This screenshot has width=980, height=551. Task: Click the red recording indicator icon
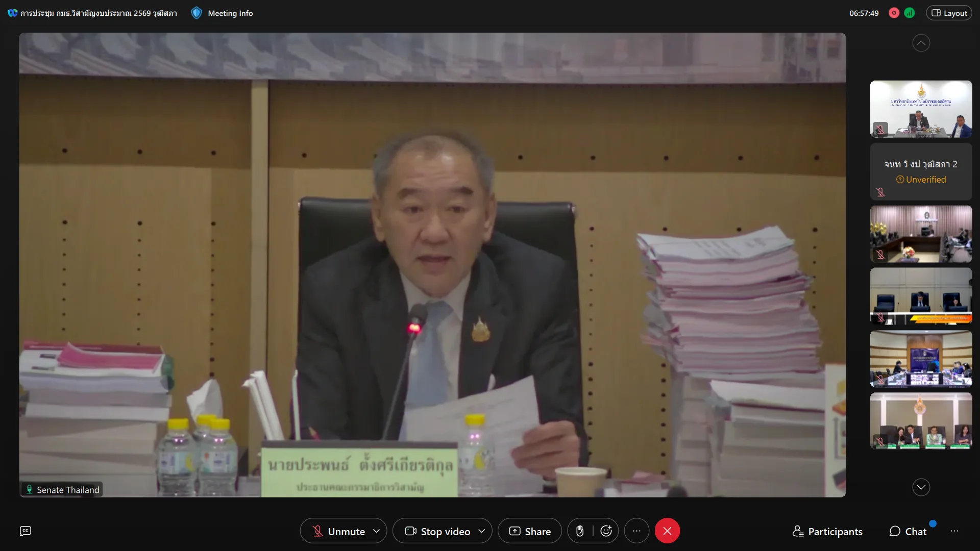pyautogui.click(x=894, y=13)
